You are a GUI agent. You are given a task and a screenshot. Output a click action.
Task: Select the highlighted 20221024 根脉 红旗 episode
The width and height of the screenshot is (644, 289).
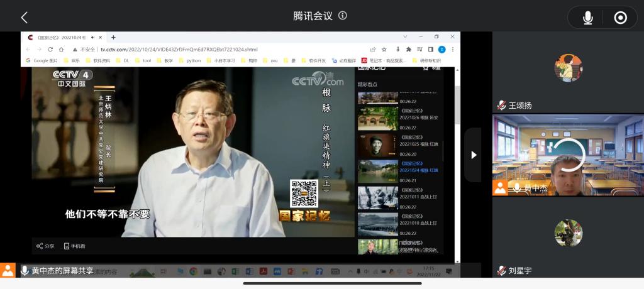coord(397,171)
